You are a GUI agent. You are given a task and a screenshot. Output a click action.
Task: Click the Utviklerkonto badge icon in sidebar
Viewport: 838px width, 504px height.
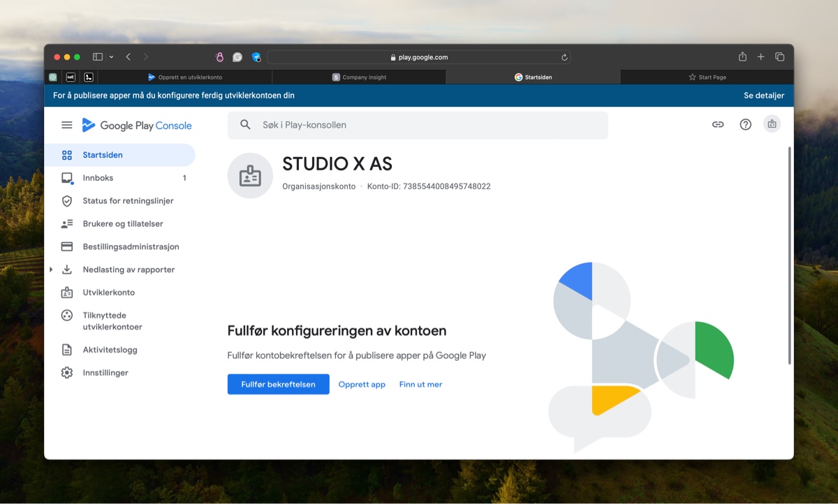pos(67,292)
